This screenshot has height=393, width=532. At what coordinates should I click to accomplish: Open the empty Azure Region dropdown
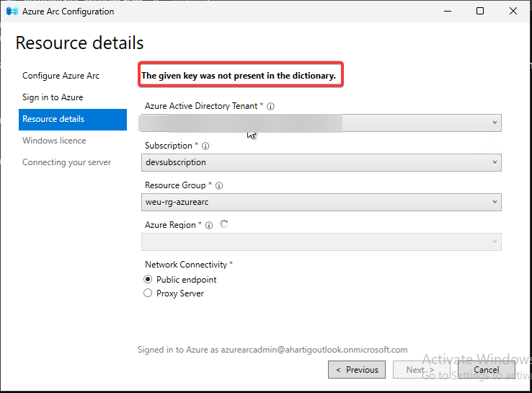point(321,242)
